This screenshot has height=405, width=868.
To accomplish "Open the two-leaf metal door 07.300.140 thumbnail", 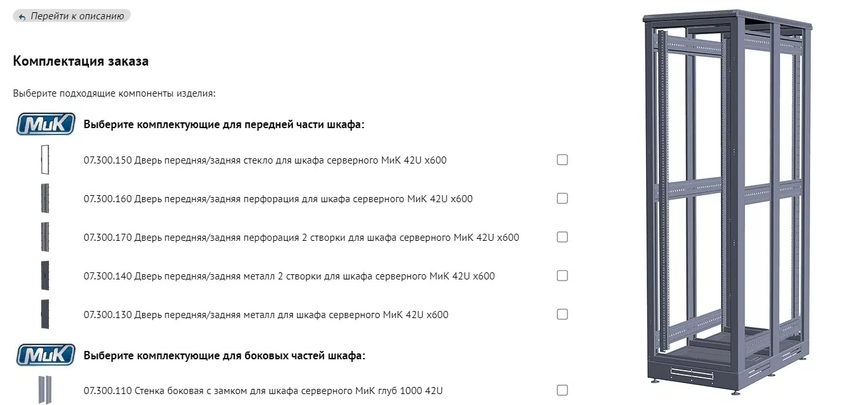I will pyautogui.click(x=45, y=276).
